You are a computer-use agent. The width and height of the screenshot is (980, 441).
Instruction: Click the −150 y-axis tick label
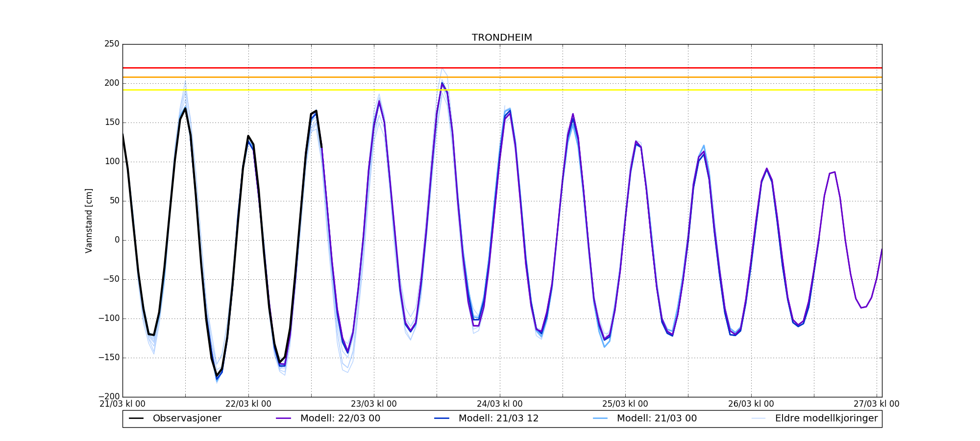(108, 358)
